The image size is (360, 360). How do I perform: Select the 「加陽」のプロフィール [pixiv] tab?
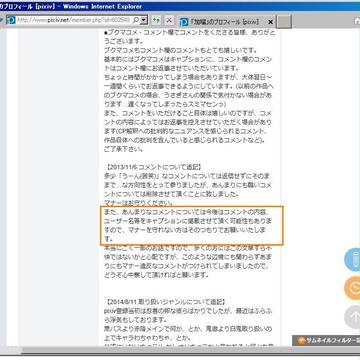tap(226, 22)
